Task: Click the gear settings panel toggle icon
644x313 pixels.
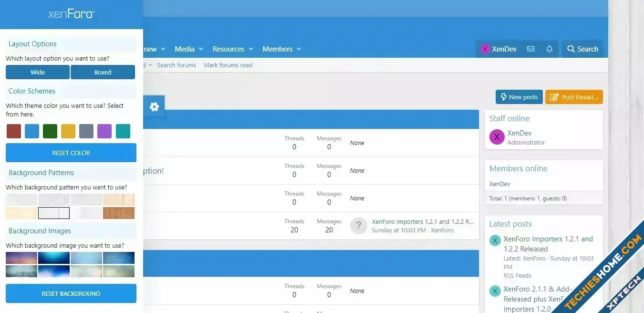Action: click(154, 107)
